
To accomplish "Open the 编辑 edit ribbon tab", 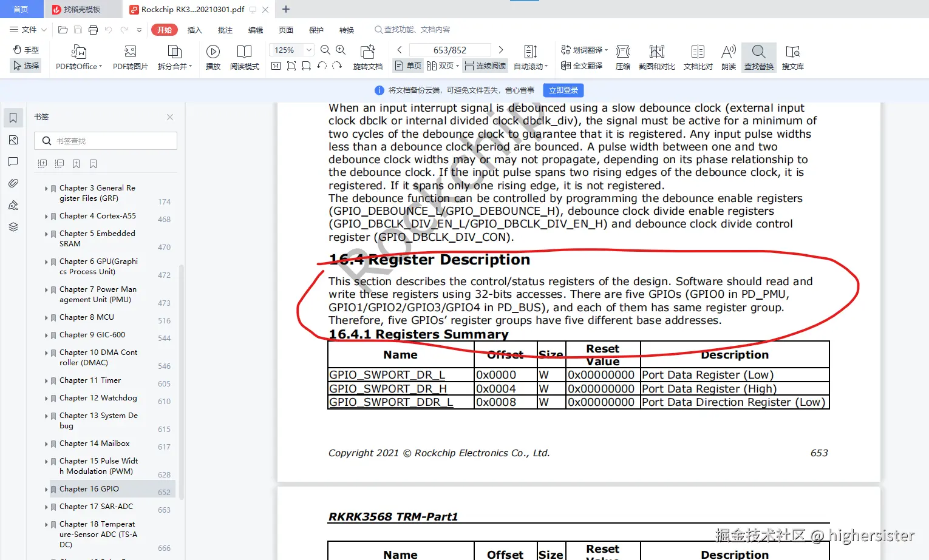I will 255,30.
